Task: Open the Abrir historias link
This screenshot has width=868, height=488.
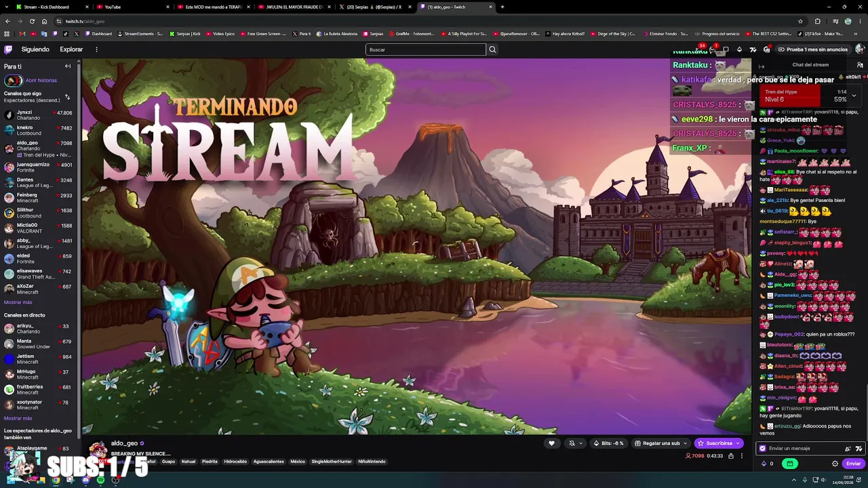Action: [41, 81]
